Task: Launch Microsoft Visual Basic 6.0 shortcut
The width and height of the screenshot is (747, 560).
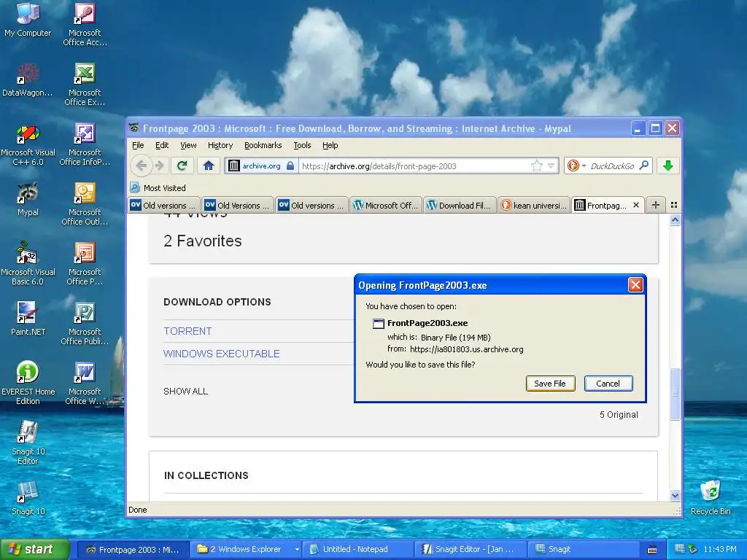Action: (x=28, y=264)
